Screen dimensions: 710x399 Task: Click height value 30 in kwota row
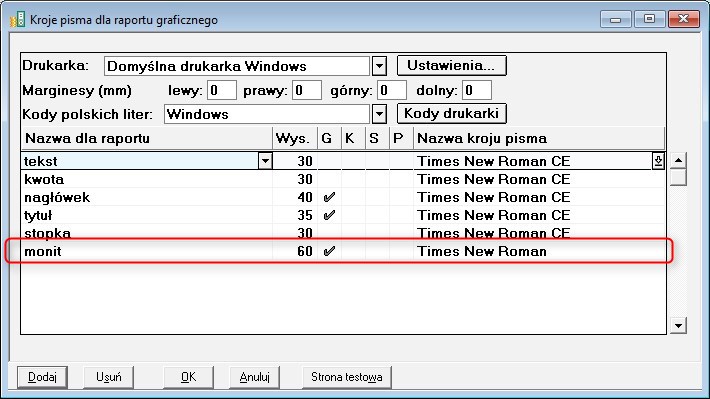click(x=305, y=179)
